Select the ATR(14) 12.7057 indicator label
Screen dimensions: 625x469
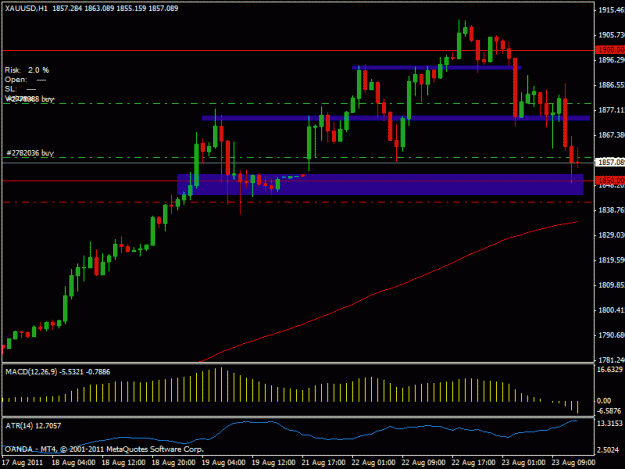pos(33,426)
